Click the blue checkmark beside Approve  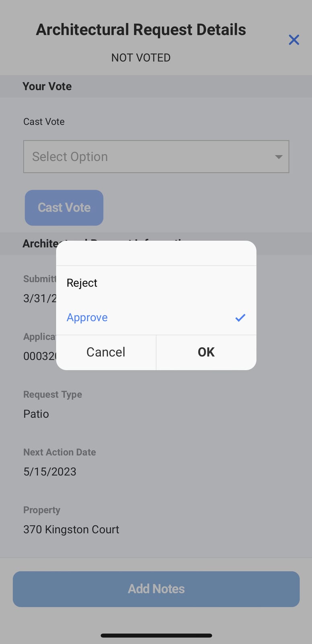pos(240,318)
